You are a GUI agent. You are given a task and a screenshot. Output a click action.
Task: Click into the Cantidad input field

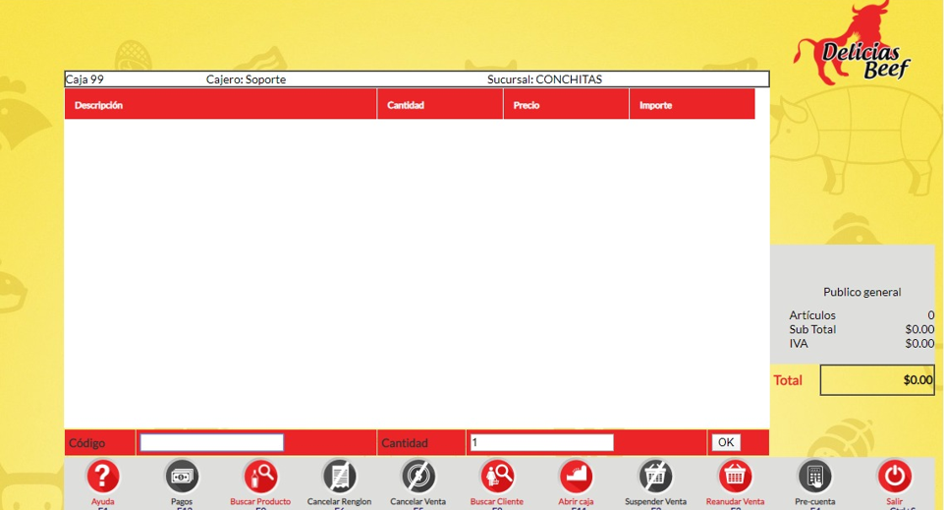541,443
